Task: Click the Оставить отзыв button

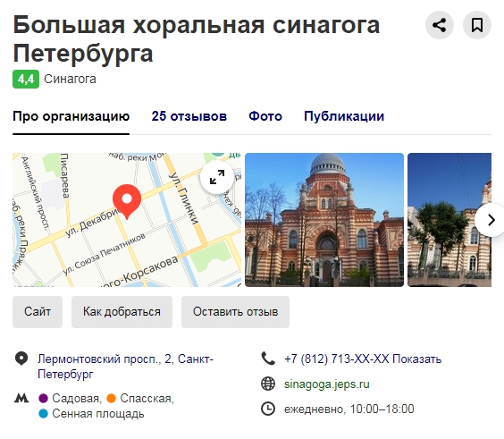Action: coord(235,312)
